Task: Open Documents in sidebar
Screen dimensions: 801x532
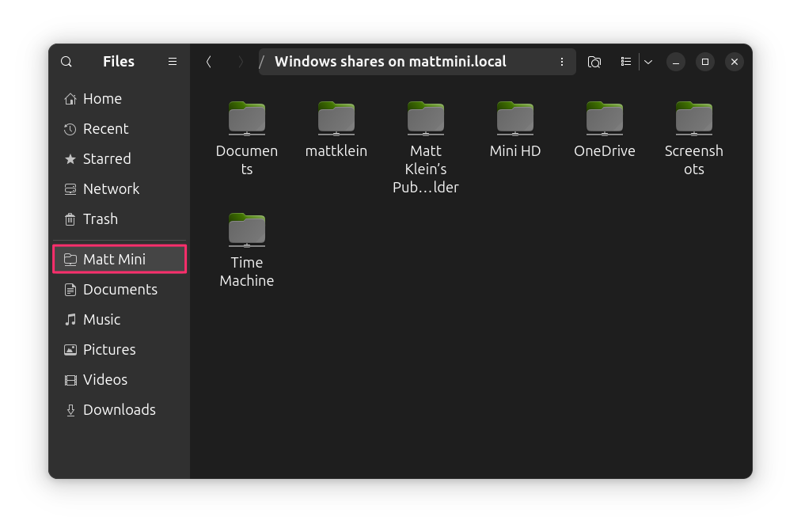Action: point(120,289)
